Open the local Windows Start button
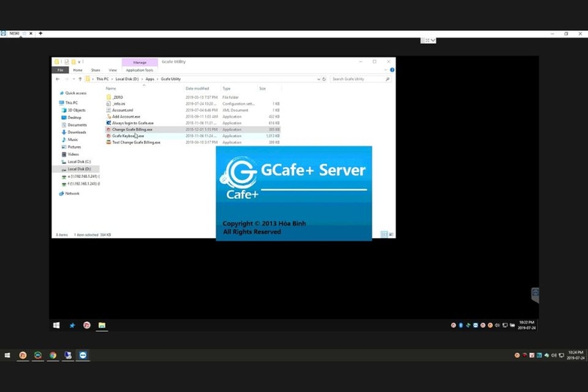588x392 pixels. [x=7, y=355]
